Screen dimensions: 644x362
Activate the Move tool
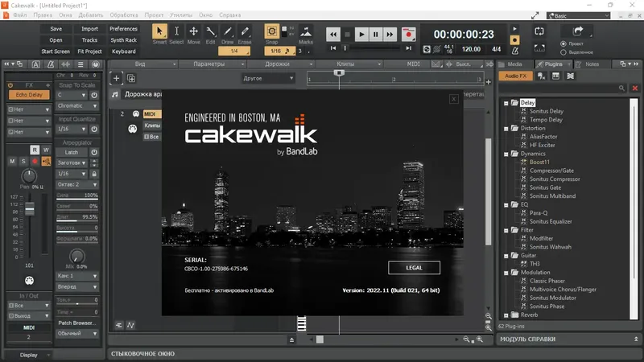point(193,31)
